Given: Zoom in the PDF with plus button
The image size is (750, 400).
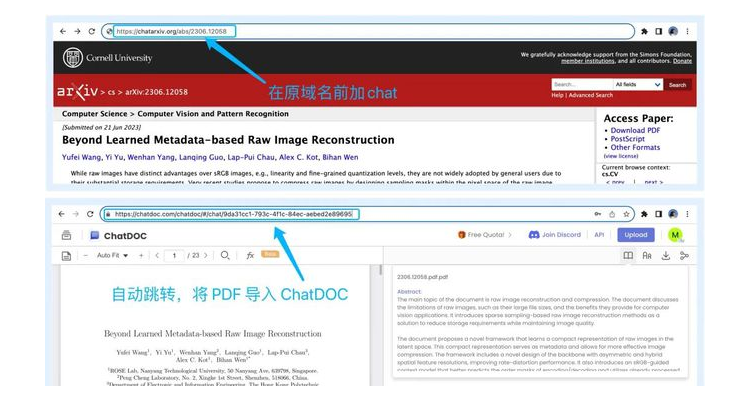Looking at the screenshot, I should [x=141, y=256].
